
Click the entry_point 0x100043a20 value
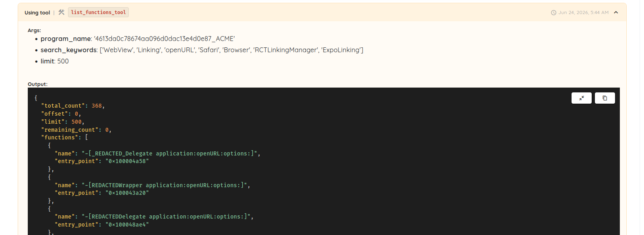[x=127, y=193]
